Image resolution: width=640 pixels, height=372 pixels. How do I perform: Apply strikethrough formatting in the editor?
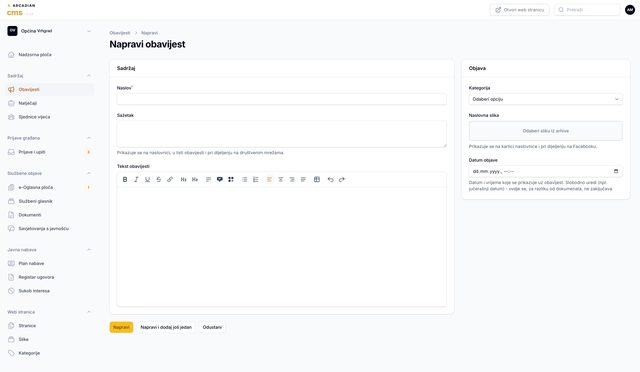coord(159,179)
